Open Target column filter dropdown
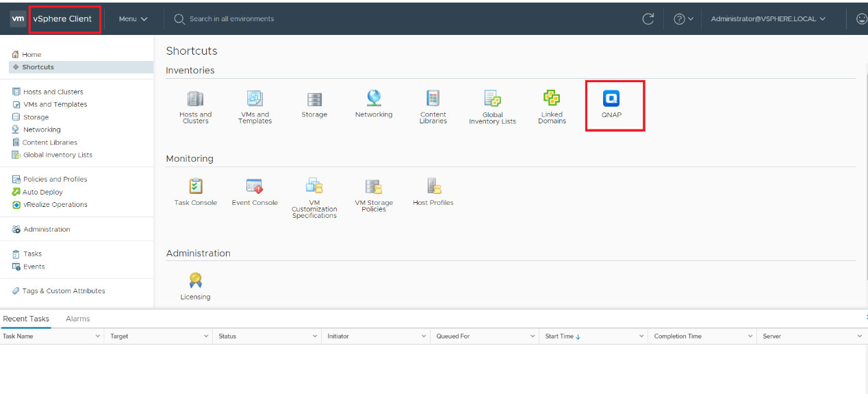The height and width of the screenshot is (394, 868). 206,336
